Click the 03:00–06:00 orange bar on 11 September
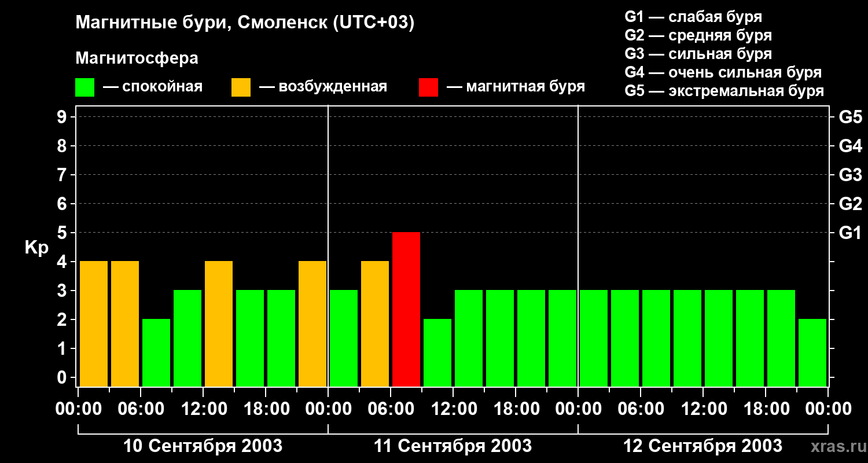Image resolution: width=868 pixels, height=463 pixels. click(375, 324)
